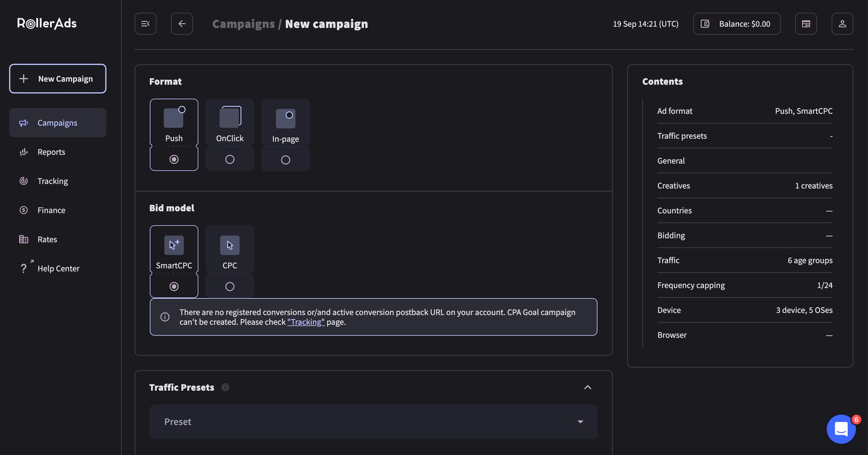This screenshot has height=455, width=868.
Task: Collapse the sidebar menu icon
Action: pos(145,24)
